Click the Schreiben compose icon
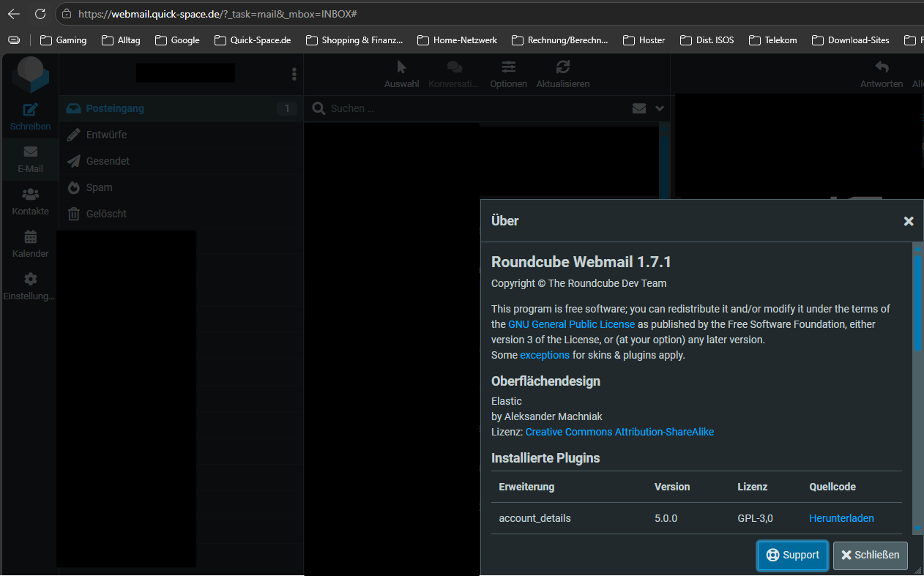This screenshot has height=576, width=924. tap(30, 116)
